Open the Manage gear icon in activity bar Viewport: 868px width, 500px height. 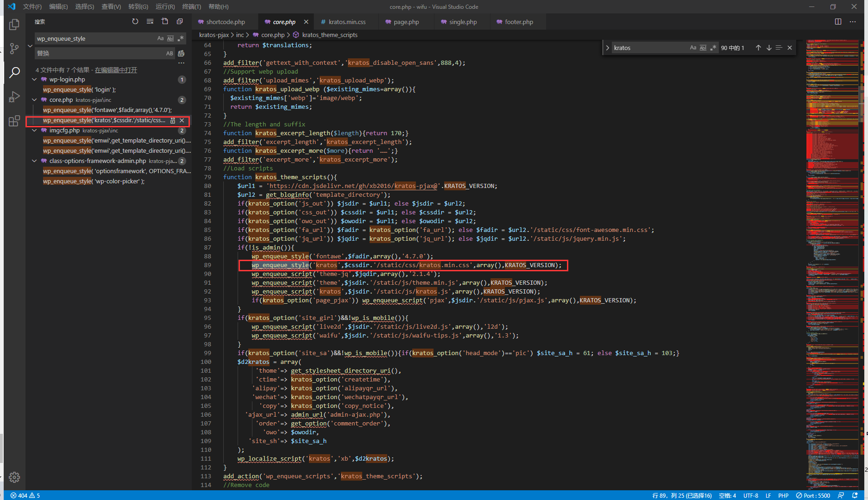[x=14, y=477]
